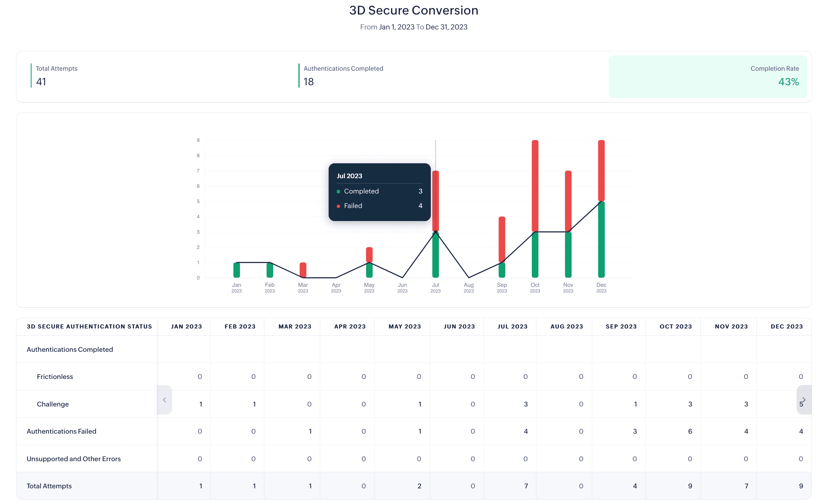Click the table scroll-right chevron arrow

(804, 400)
